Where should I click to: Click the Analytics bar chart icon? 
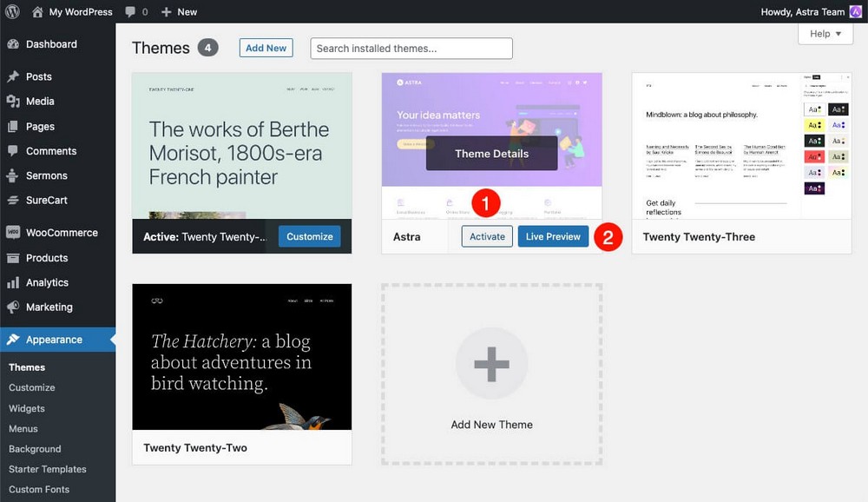tap(13, 282)
